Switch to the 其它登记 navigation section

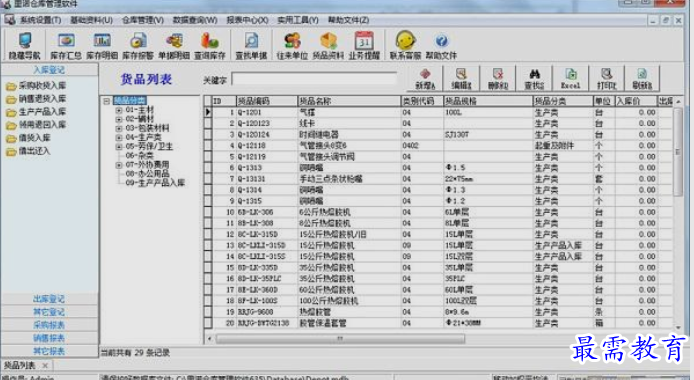point(49,312)
